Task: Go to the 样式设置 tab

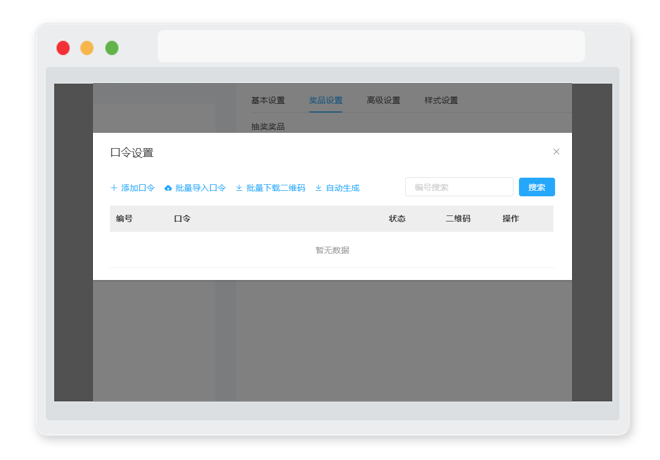Action: [441, 100]
